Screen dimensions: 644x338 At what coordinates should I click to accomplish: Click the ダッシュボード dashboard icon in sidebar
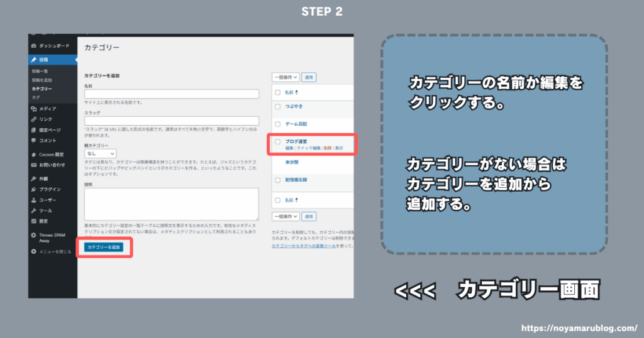click(33, 47)
